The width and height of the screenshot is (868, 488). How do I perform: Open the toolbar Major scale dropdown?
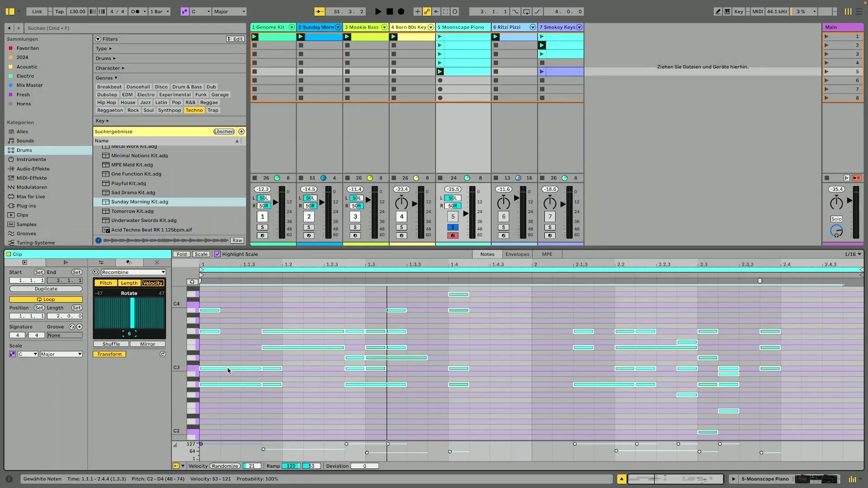[230, 11]
